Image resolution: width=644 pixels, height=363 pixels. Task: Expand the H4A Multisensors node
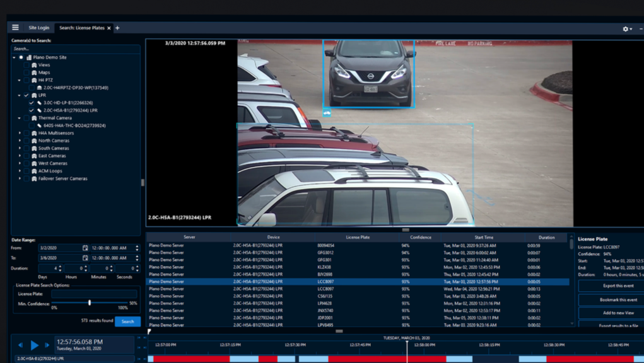pos(20,133)
